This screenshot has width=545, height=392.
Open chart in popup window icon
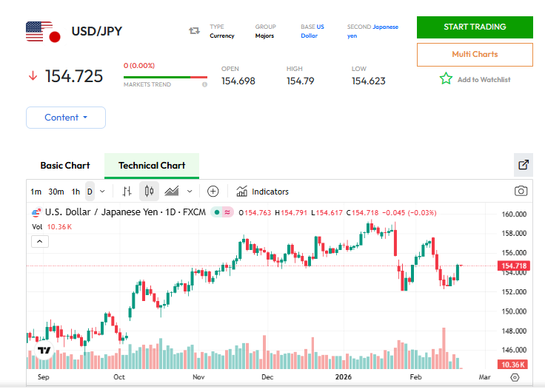click(x=523, y=165)
